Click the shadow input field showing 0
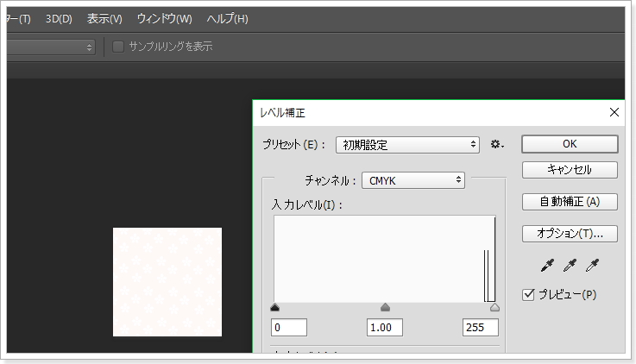636x364 pixels. (289, 328)
